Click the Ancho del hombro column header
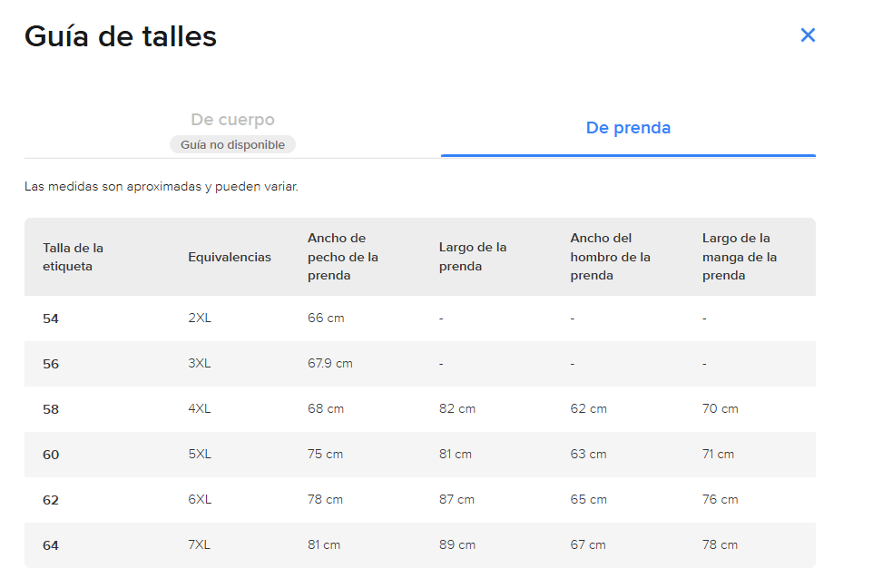Screen dimensions: 873x588 tap(610, 257)
